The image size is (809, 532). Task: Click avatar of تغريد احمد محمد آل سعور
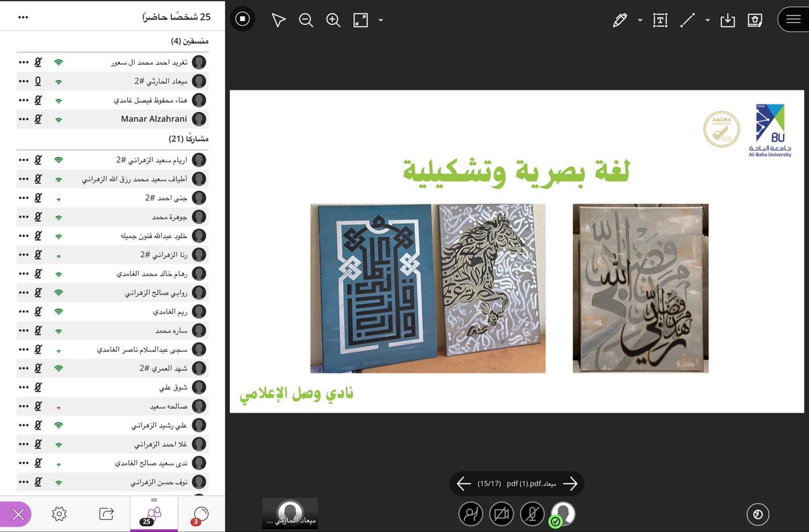click(x=199, y=62)
